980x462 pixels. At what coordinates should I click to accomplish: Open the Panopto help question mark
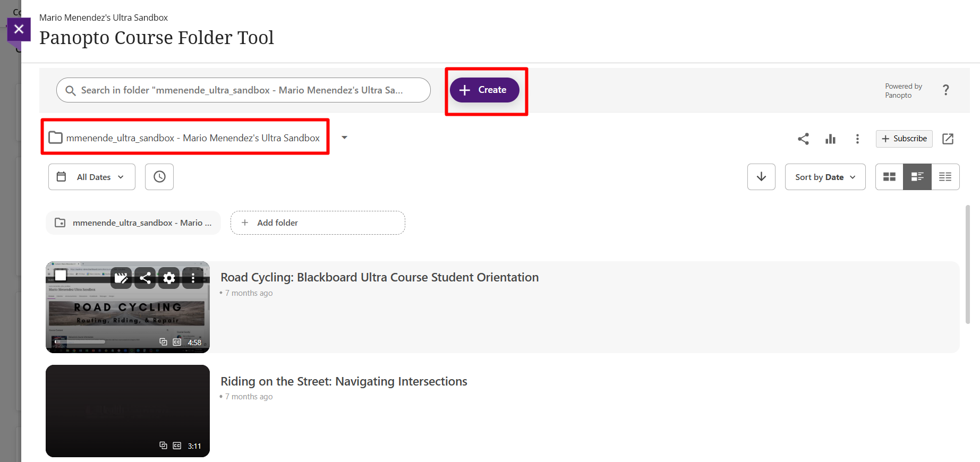point(945,90)
